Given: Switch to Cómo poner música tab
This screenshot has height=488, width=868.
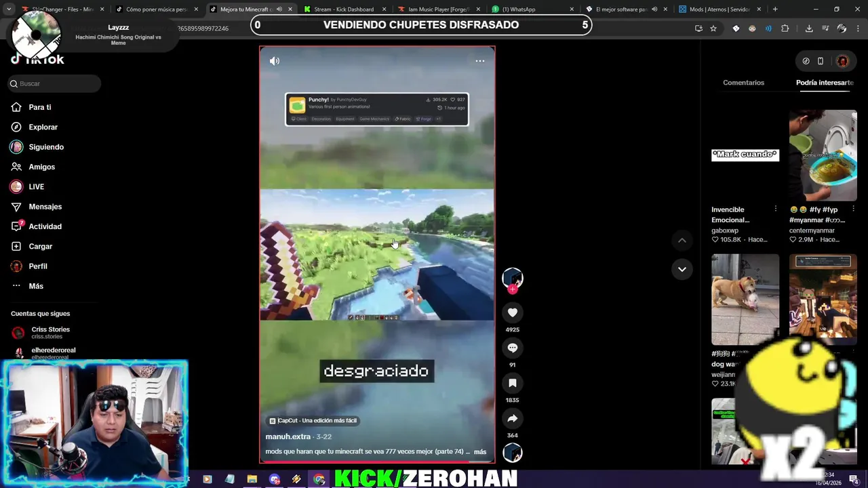Looking at the screenshot, I should click(x=155, y=9).
